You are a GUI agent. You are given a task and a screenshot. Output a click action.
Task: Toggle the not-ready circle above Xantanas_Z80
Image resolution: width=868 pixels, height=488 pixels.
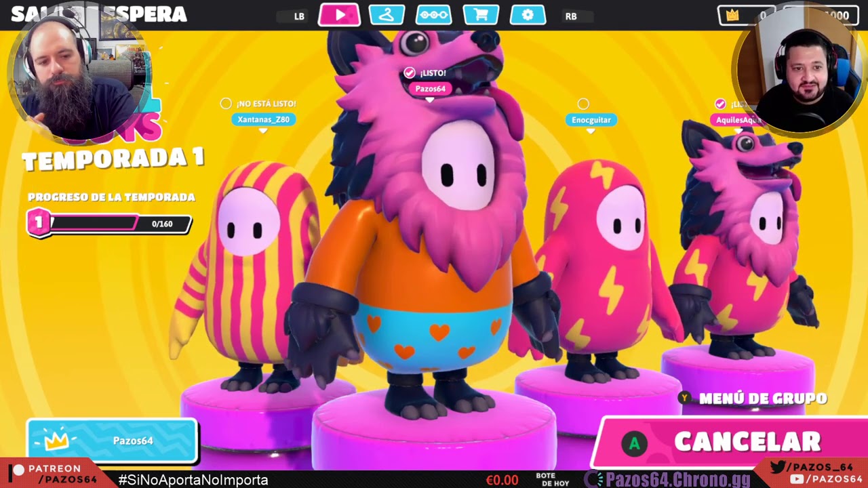[226, 103]
